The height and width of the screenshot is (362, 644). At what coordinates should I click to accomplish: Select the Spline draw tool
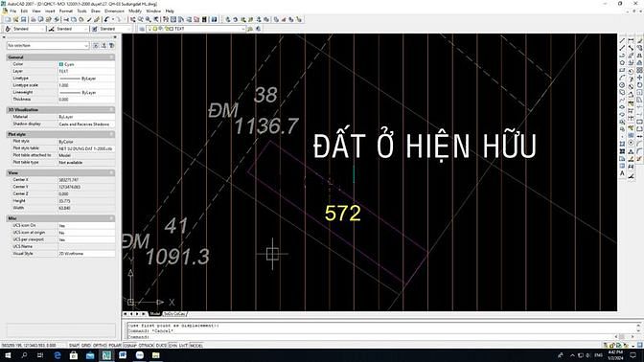tap(622, 100)
